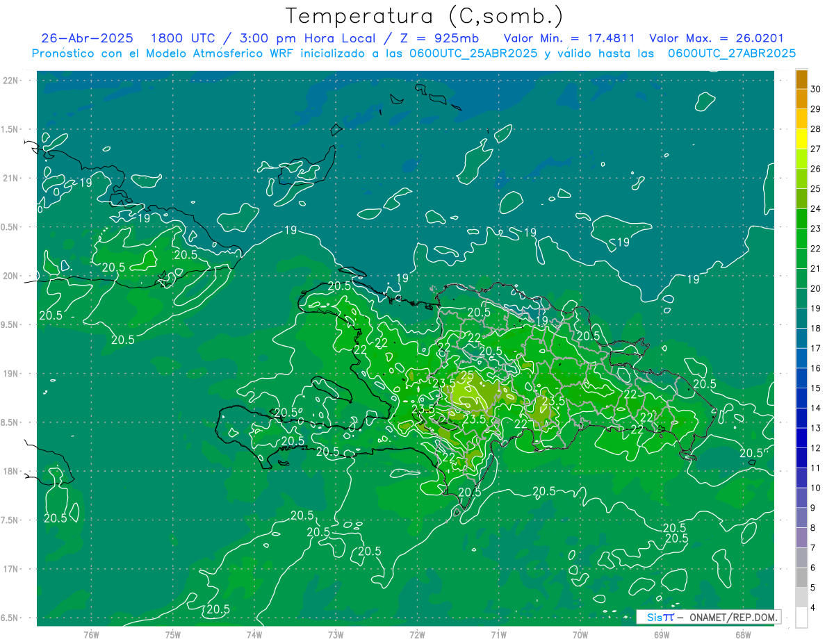The height and width of the screenshot is (644, 834).
Task: Click the "19N" latitude label
Action: (x=12, y=374)
